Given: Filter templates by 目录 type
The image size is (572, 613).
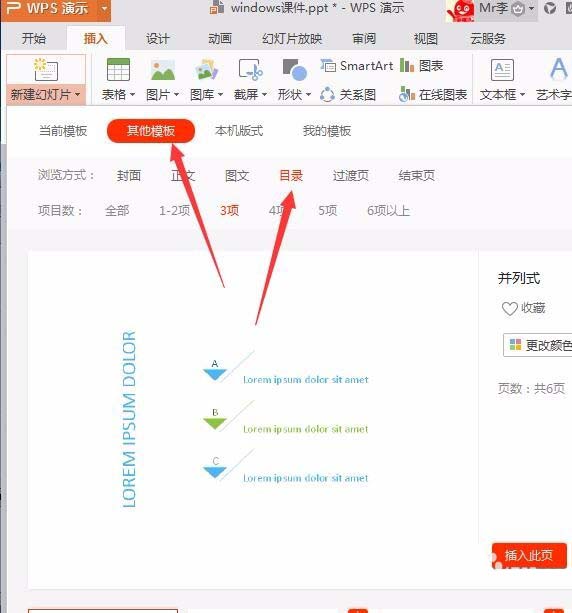Looking at the screenshot, I should (x=291, y=176).
